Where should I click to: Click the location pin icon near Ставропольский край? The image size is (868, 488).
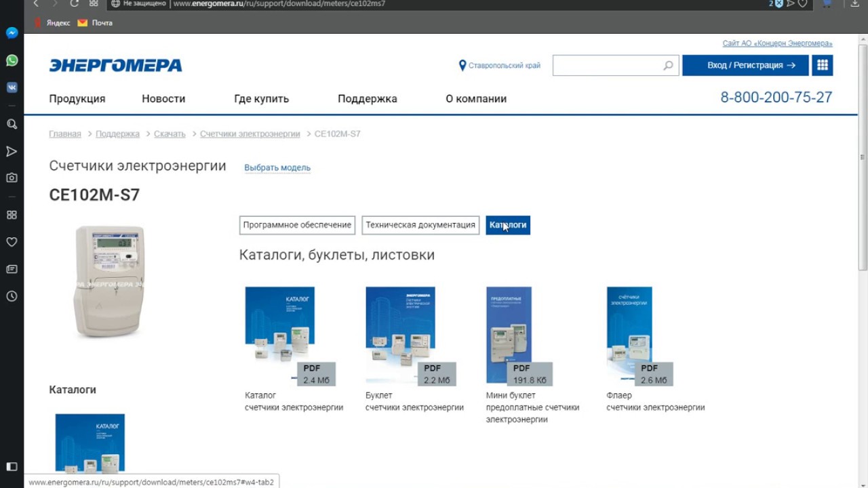[x=462, y=66]
